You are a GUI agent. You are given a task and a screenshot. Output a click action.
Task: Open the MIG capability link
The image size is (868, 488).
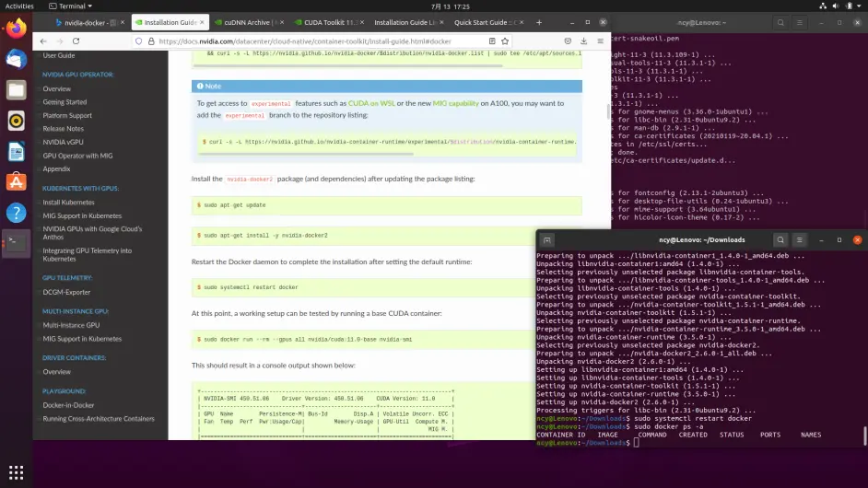(455, 103)
